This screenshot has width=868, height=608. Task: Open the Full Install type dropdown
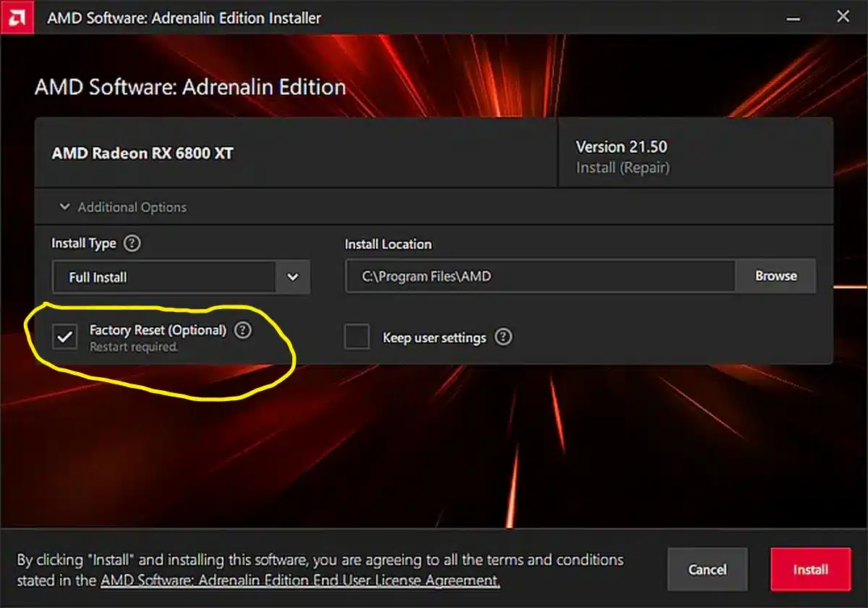tap(181, 276)
